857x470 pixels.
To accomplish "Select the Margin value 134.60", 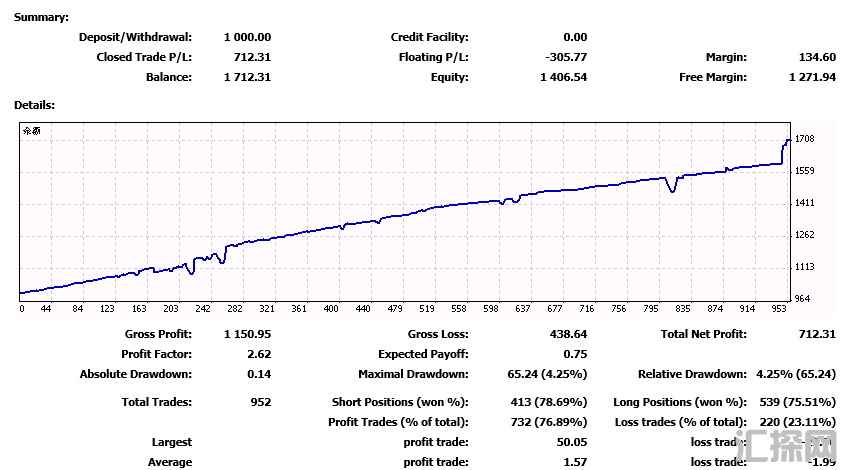I will click(x=817, y=57).
